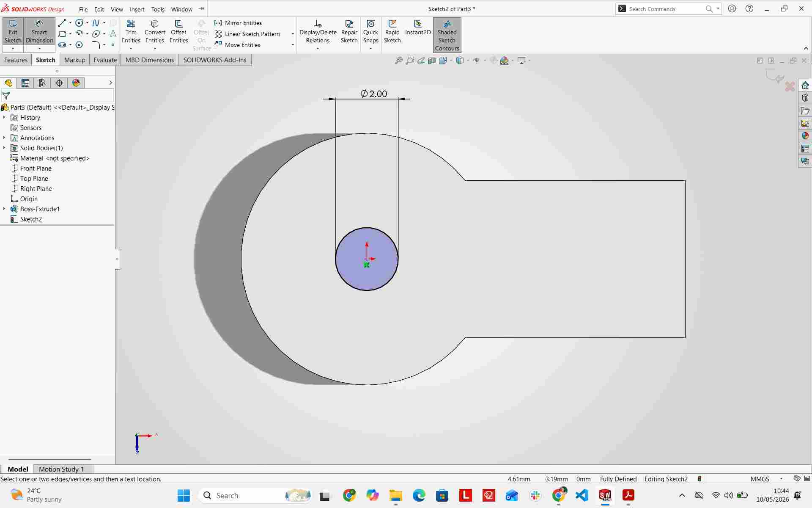Click Move Entities
812x508 pixels.
237,45
